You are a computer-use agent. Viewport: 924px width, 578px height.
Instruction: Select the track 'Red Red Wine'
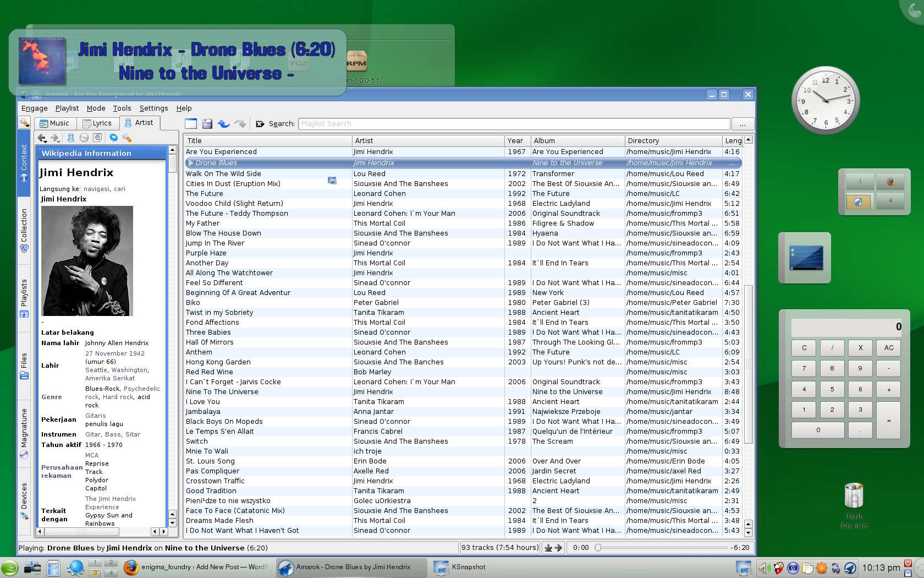(x=464, y=372)
